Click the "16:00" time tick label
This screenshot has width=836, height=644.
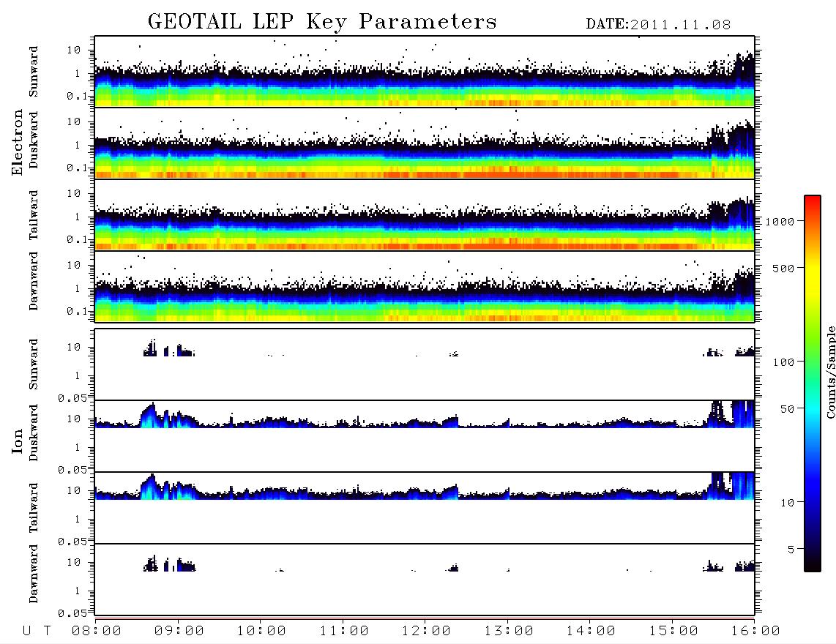click(x=755, y=631)
